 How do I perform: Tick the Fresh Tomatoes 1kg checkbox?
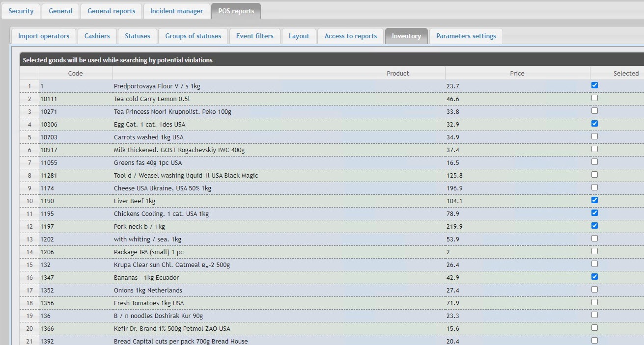(x=594, y=302)
